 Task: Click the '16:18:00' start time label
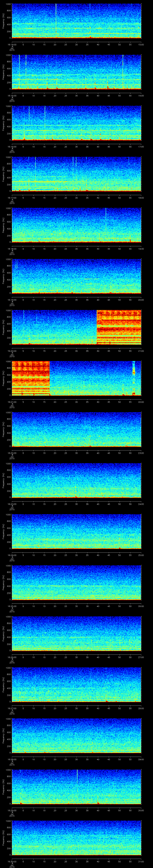(x=12, y=249)
